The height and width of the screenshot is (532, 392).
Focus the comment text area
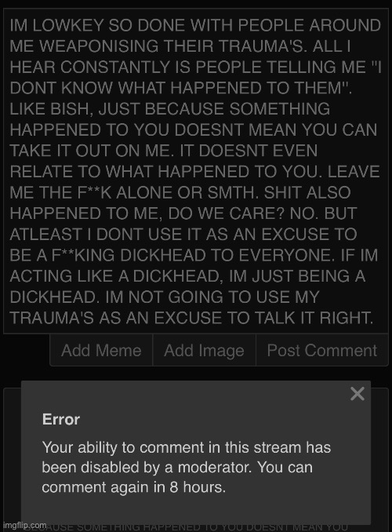196,171
